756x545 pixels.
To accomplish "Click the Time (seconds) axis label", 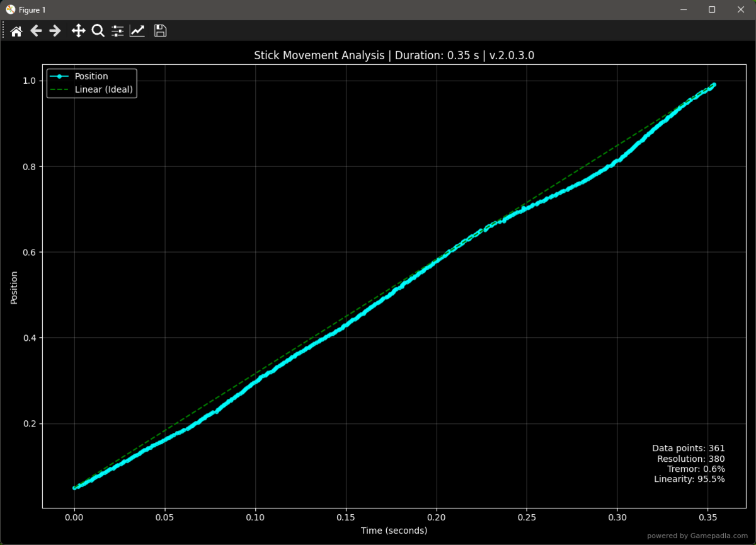I will (x=394, y=531).
